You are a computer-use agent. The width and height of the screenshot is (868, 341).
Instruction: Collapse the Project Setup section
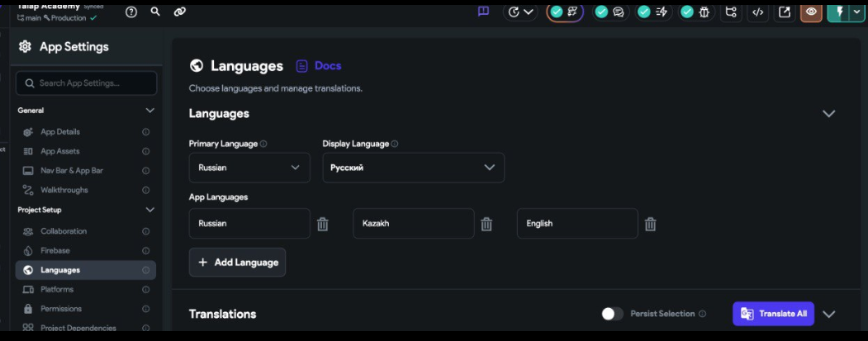[150, 210]
